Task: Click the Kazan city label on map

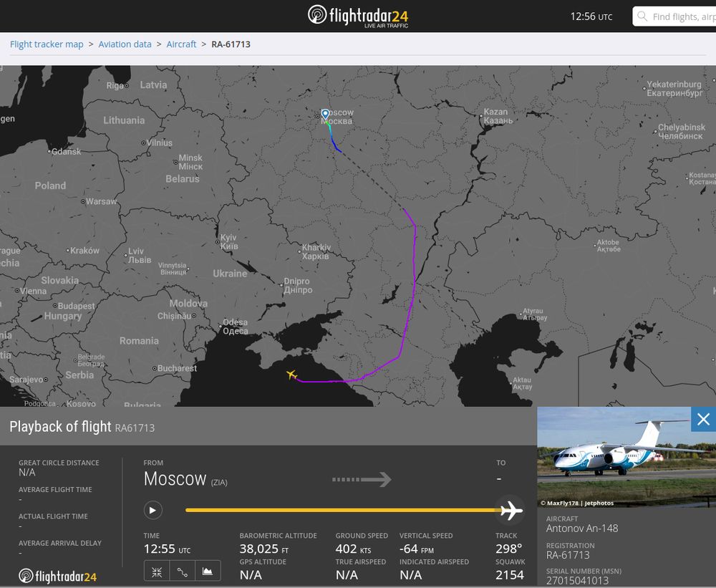Action: pyautogui.click(x=498, y=116)
